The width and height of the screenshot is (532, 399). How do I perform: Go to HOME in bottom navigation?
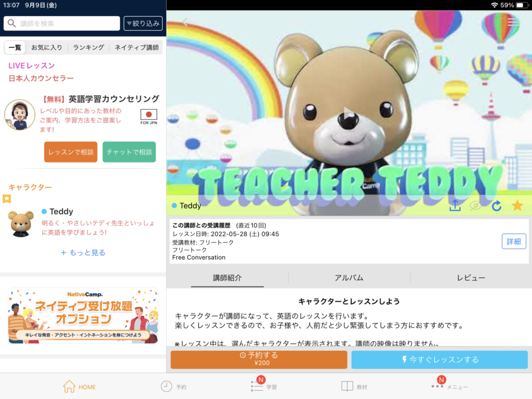[79, 387]
